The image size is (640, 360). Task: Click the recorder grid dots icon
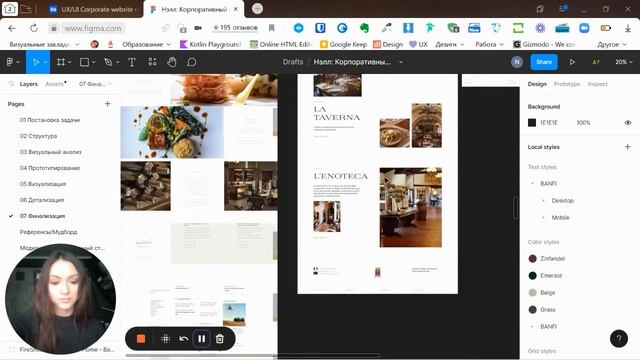point(165,339)
